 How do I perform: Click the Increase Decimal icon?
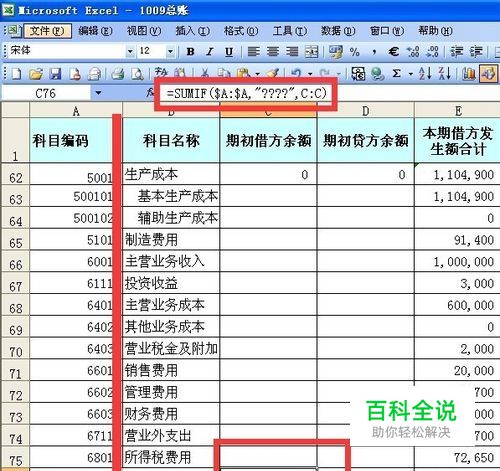click(413, 52)
